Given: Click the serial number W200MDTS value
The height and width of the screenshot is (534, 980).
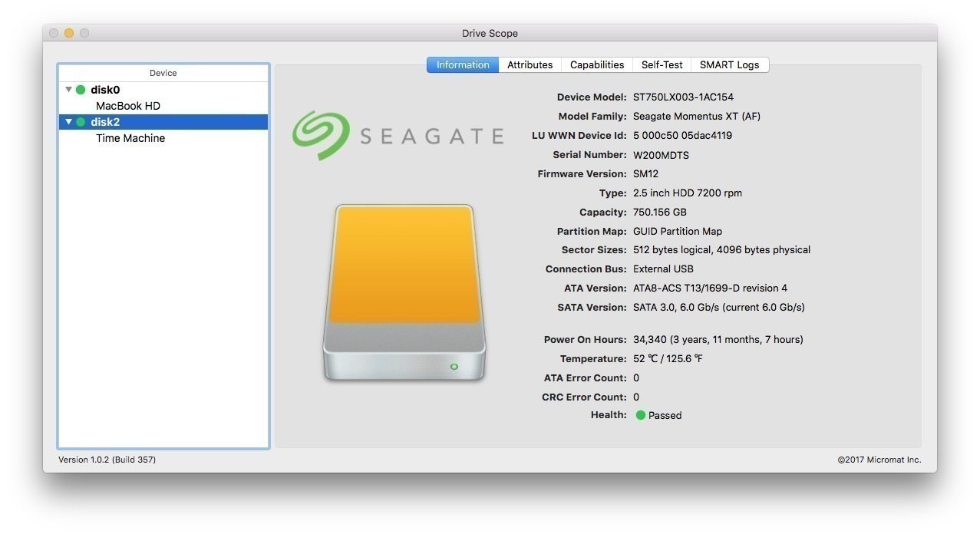Looking at the screenshot, I should [660, 154].
